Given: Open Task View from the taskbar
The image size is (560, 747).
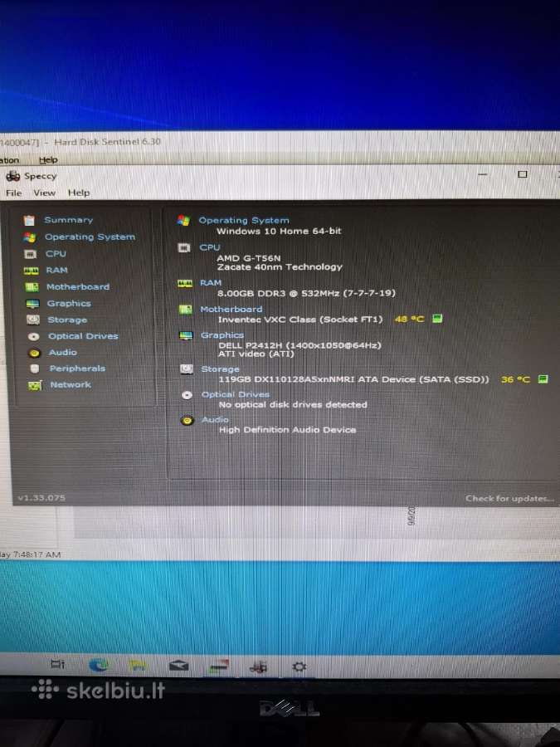Looking at the screenshot, I should [57, 664].
